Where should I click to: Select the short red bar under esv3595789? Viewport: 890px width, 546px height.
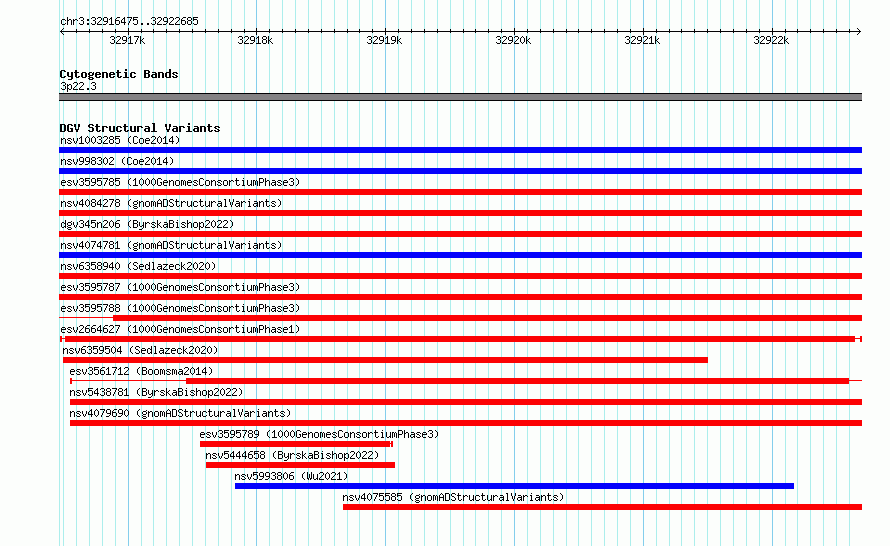pyautogui.click(x=296, y=444)
